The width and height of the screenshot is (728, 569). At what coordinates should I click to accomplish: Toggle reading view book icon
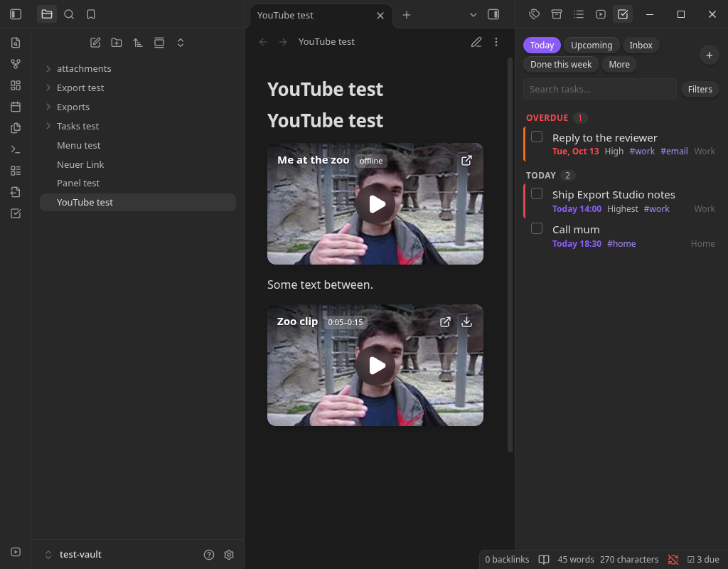coord(544,560)
